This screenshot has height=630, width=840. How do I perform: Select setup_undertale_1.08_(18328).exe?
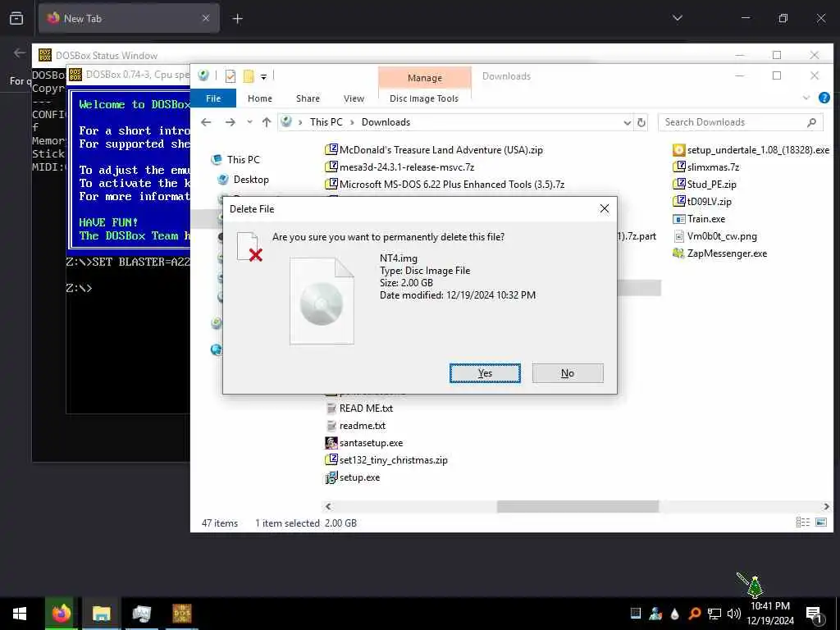[751, 150]
